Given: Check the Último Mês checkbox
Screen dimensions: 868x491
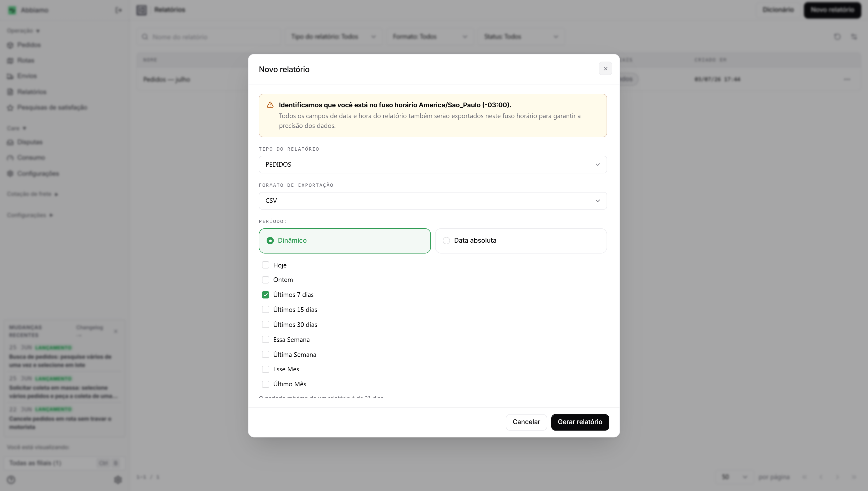Looking at the screenshot, I should point(266,384).
